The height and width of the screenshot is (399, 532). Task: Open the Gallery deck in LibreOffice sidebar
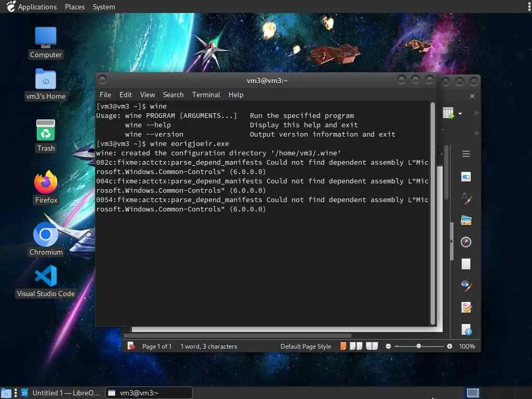[x=466, y=220]
